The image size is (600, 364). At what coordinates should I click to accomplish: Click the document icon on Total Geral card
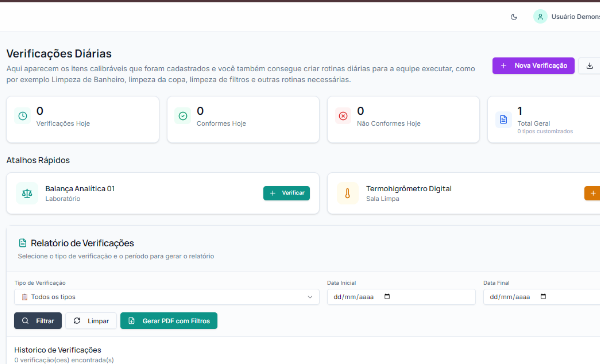(x=503, y=119)
